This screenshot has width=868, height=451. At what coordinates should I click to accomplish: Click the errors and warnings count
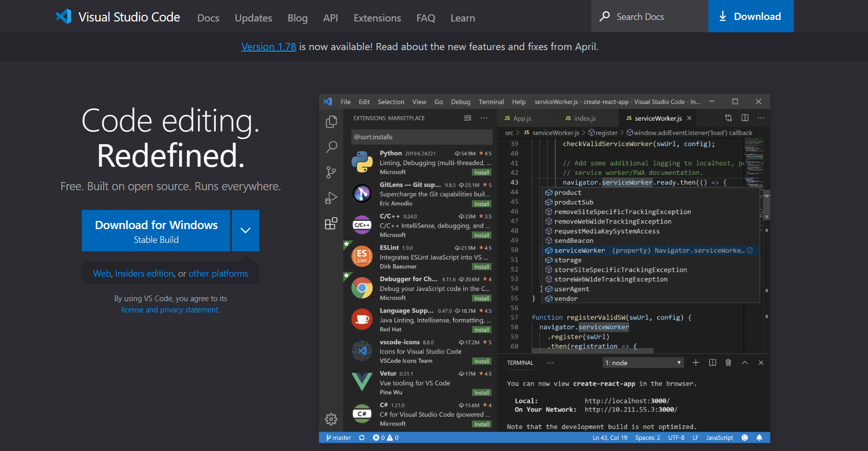point(386,438)
